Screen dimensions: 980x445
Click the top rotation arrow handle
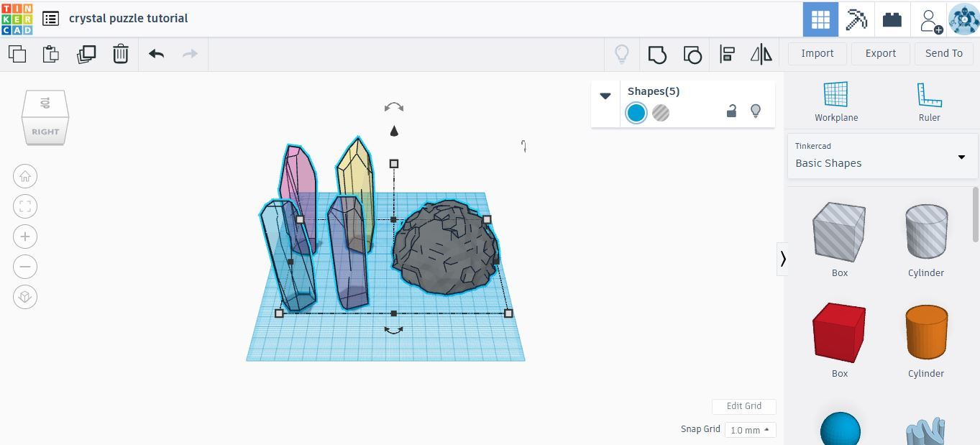pyautogui.click(x=394, y=107)
